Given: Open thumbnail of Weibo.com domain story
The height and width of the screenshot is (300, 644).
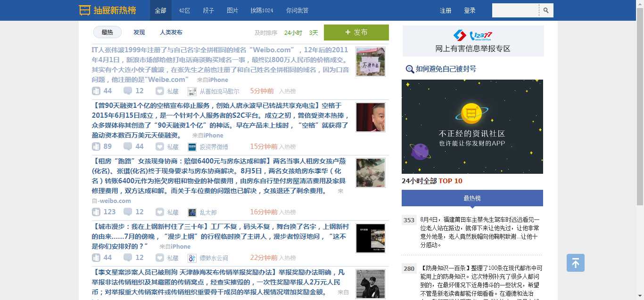Looking at the screenshot, I should tap(371, 62).
